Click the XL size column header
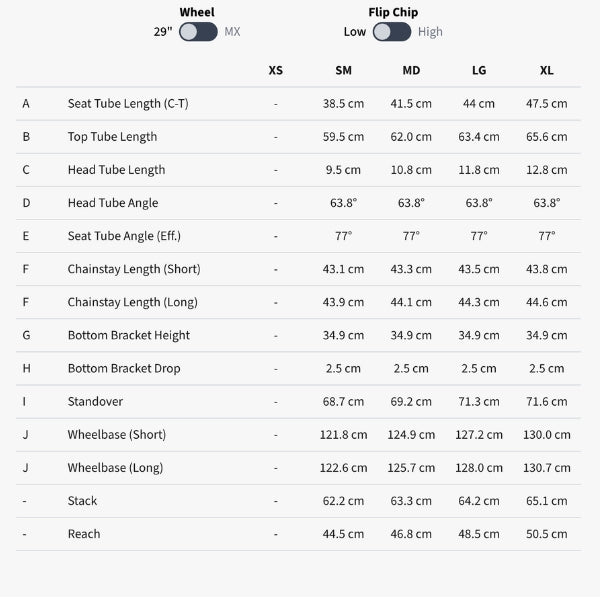Screen dimensions: 600x600 pos(546,71)
